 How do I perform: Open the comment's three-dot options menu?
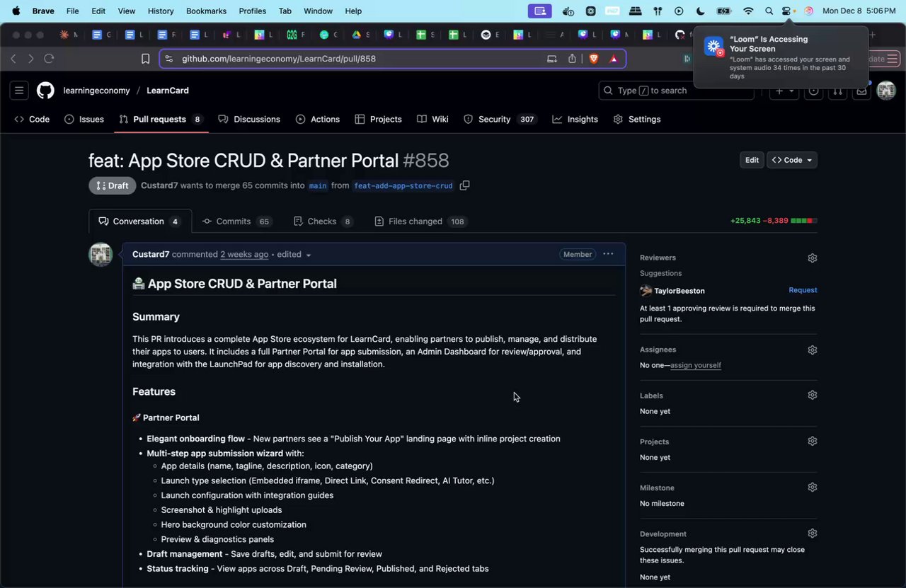[x=608, y=254]
